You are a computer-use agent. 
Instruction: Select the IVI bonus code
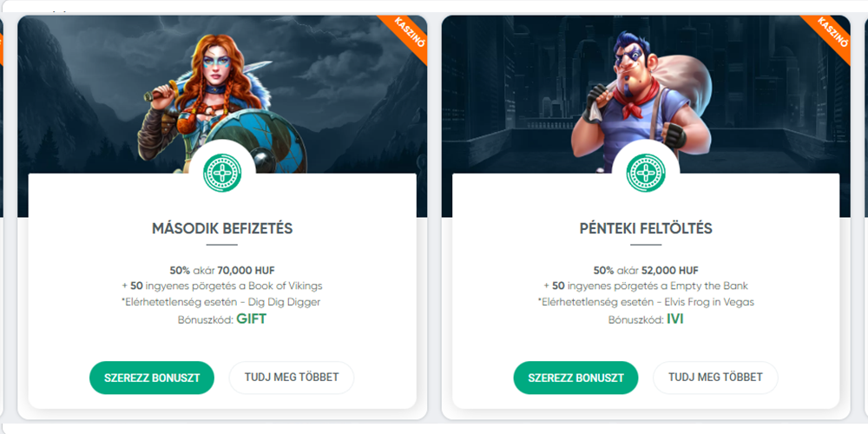(x=674, y=319)
